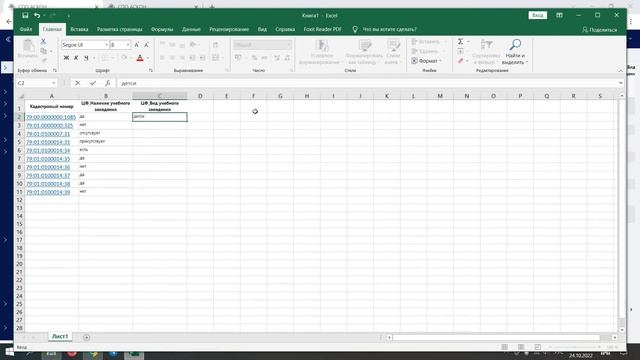The height and width of the screenshot is (360, 640).
Task: Open the Windows Start button
Action: 9,353
